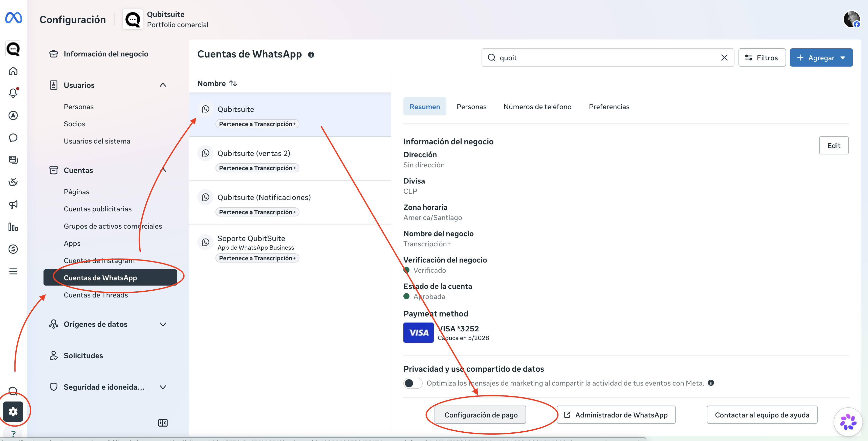Click in the search field containing qubit
868x441 pixels.
coord(607,58)
